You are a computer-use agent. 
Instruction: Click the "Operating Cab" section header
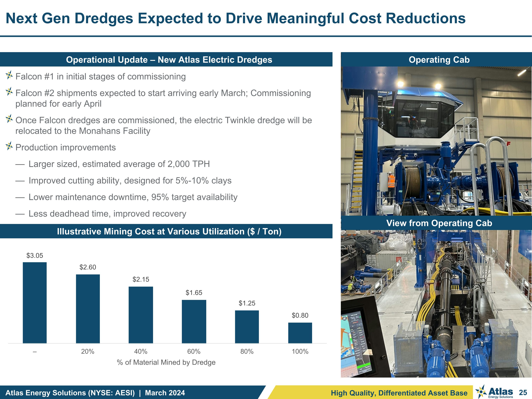tap(436, 59)
